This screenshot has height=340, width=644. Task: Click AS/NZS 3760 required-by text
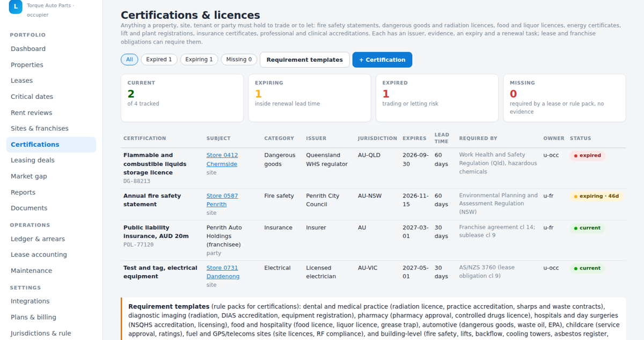pos(487,272)
